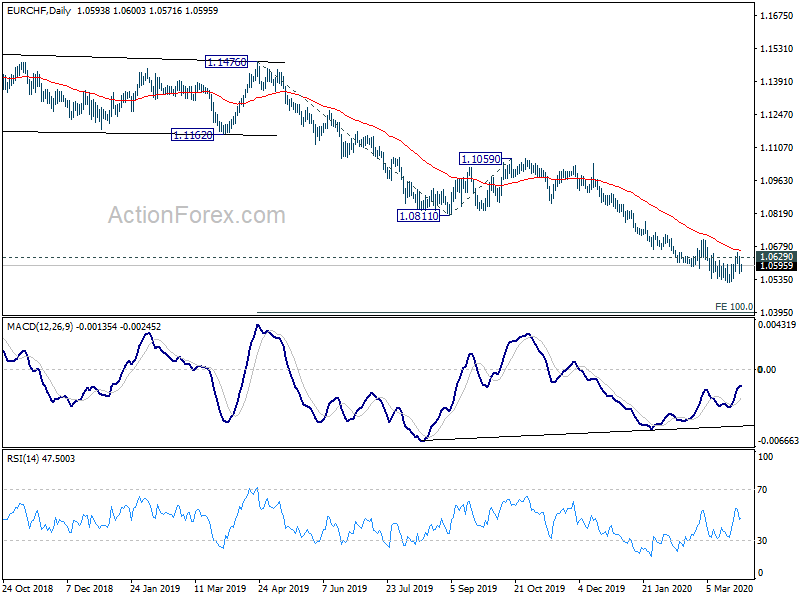Click the 1.14760 price label
This screenshot has height=600, width=800.
227,62
